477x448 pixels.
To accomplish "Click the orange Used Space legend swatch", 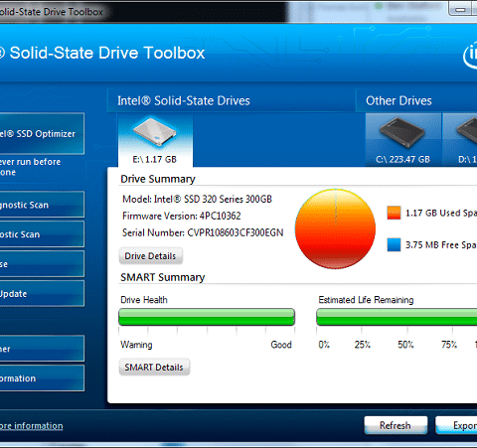I will tap(394, 213).
